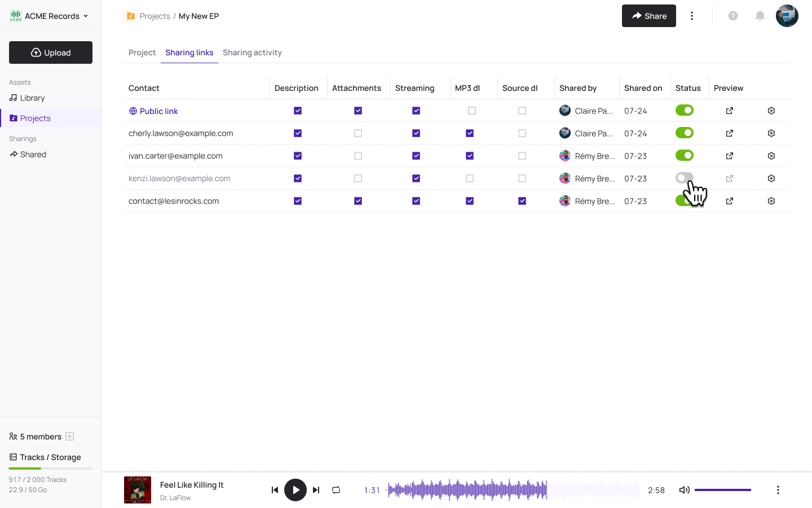Open Tracks / Storage details
Viewport: 812px width, 508px height.
click(45, 457)
